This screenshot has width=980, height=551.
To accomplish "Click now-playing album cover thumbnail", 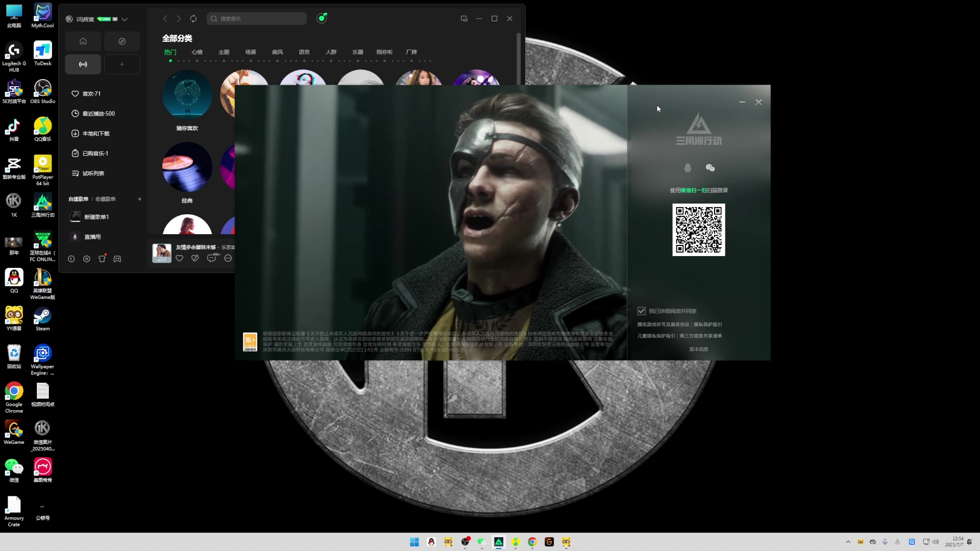I will (x=162, y=253).
